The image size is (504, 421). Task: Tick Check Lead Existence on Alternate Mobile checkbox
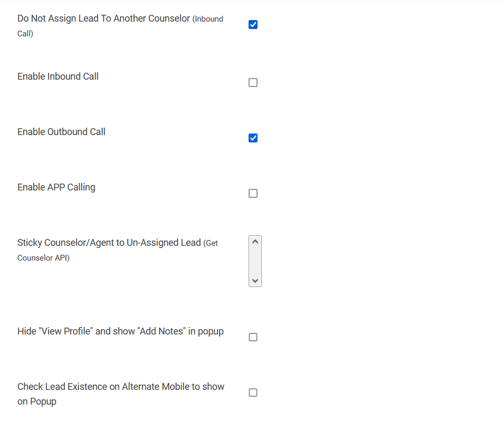click(253, 393)
